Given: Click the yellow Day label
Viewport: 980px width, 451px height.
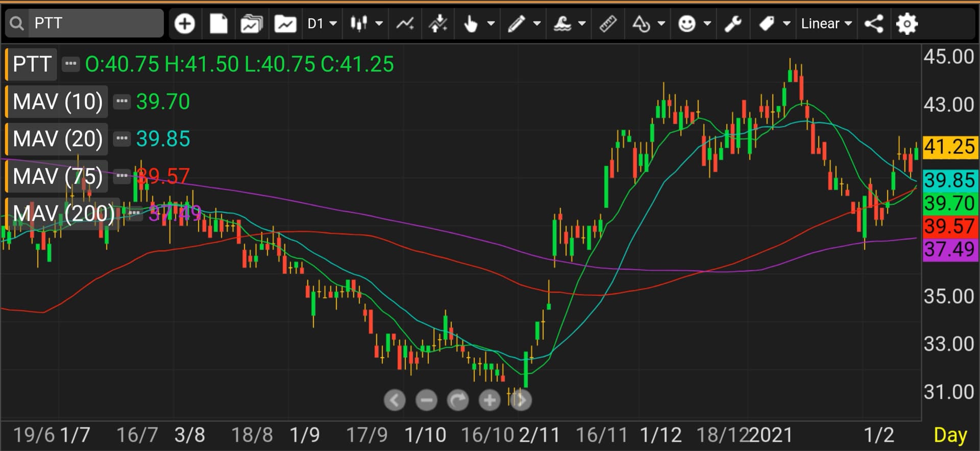Looking at the screenshot, I should (950, 435).
